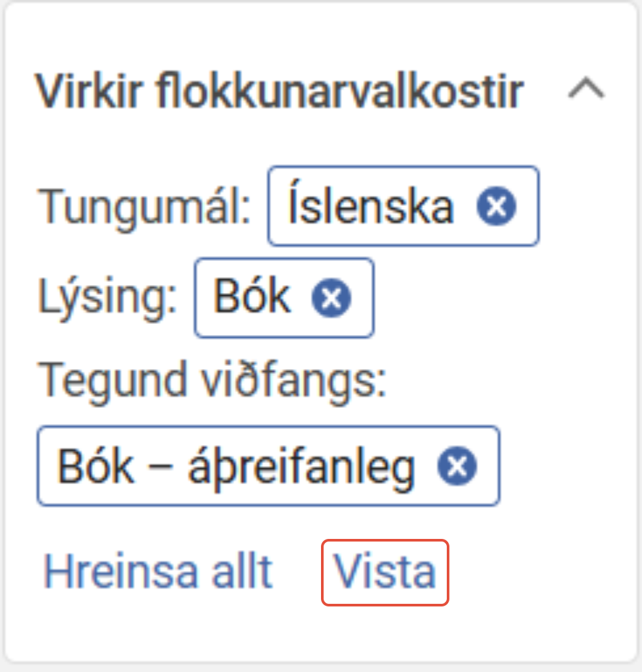The height and width of the screenshot is (672, 642).
Task: Click the Virkir flokkunarvalkostir heading
Action: 279,91
